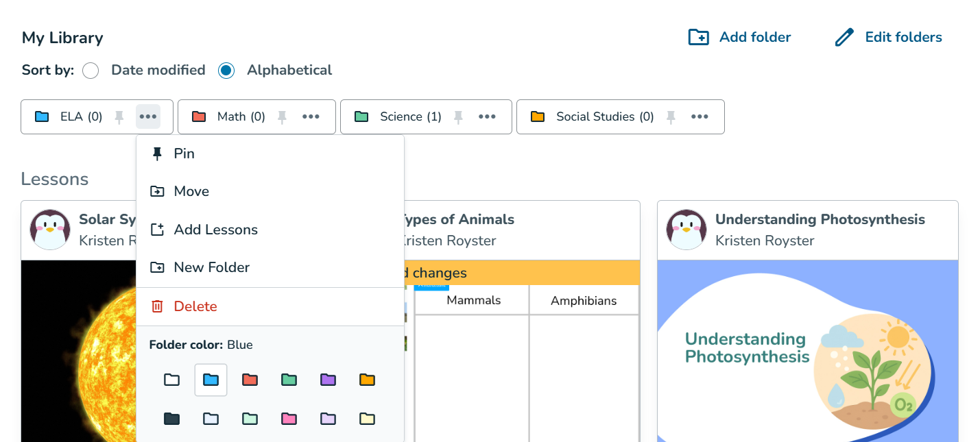Open the Science (1) folder
The image size is (980, 442).
point(411,116)
